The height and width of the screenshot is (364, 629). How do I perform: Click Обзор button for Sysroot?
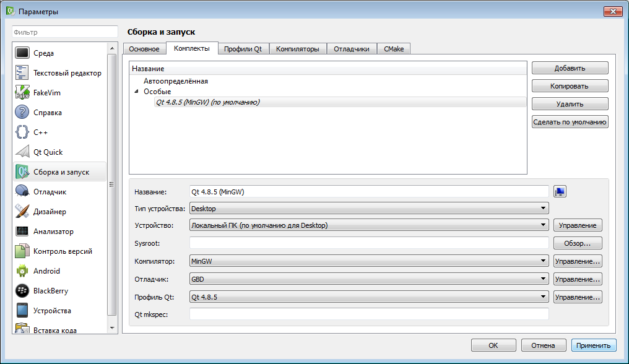coord(578,243)
